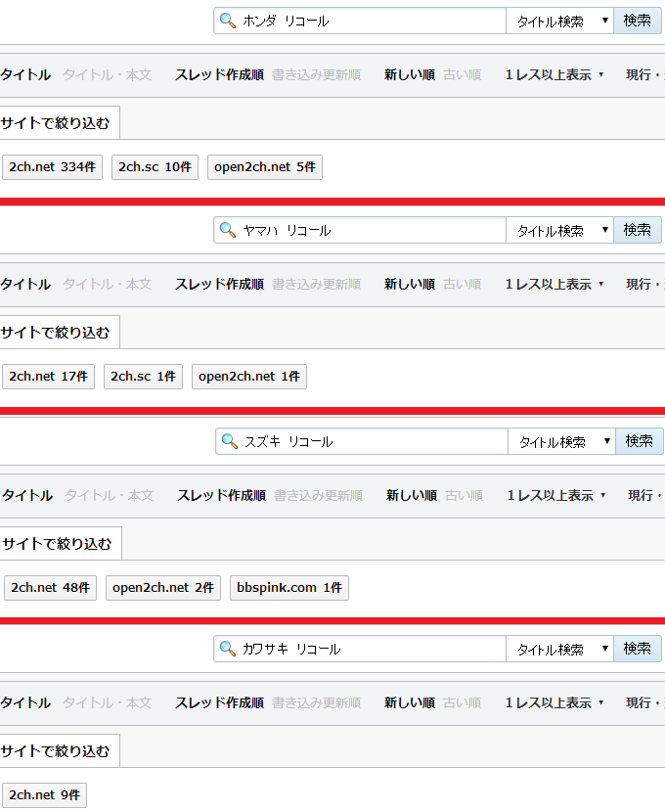Viewport: 665px width, 812px height.
Task: Open タイトル検索 dropdown in ヤマハ search bar
Action: (560, 230)
